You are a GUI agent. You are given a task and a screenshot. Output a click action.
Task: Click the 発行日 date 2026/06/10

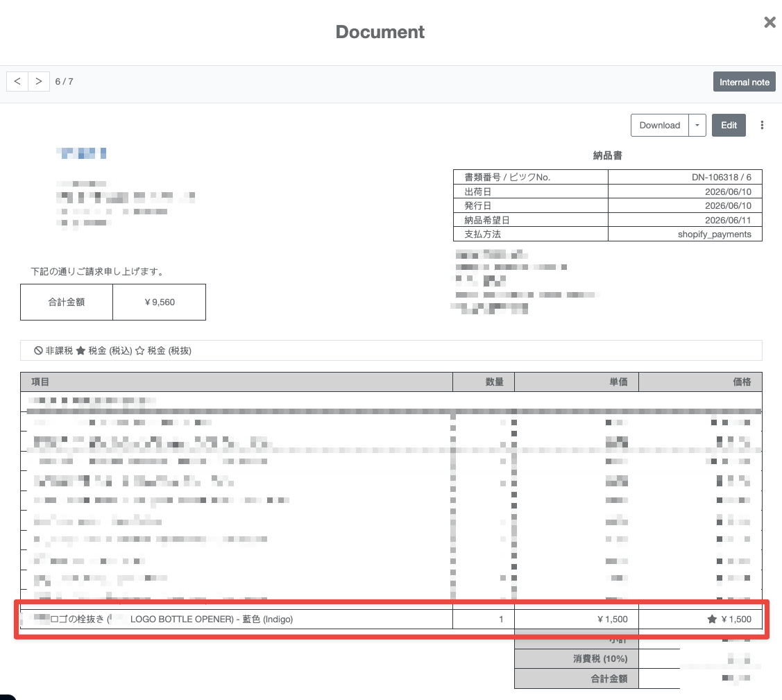pos(728,205)
